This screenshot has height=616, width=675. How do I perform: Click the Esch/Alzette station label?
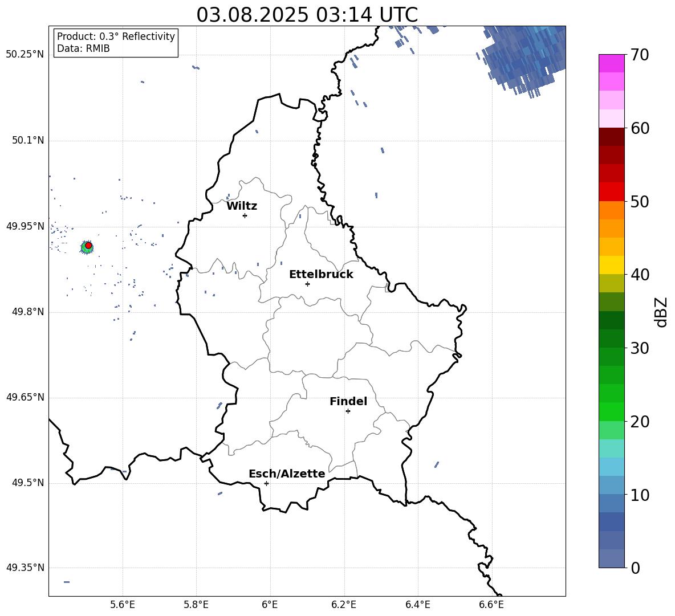tap(287, 474)
